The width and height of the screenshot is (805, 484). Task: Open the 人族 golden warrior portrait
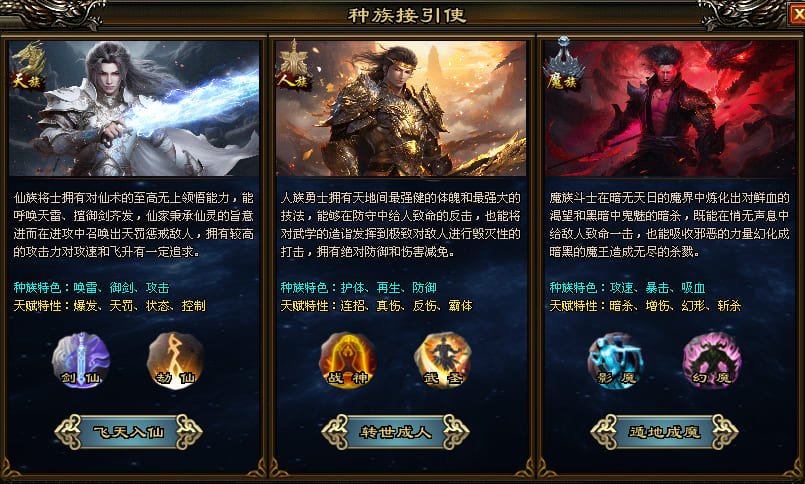[x=401, y=108]
